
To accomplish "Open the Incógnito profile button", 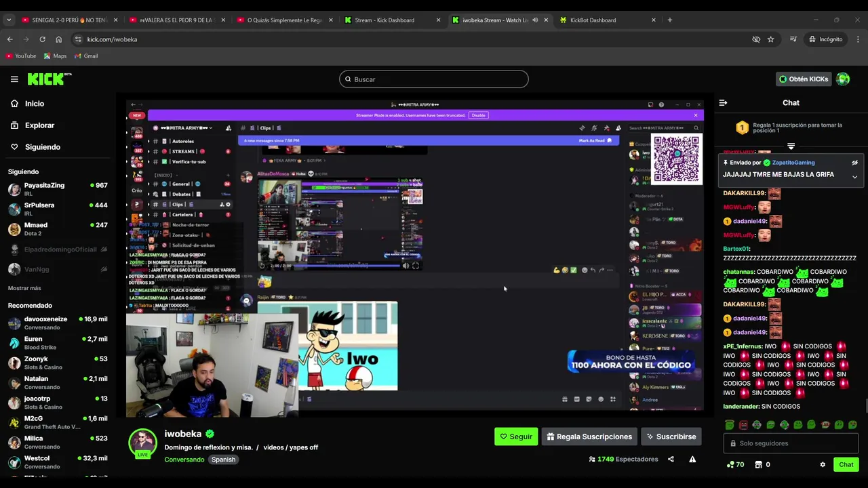I will [825, 39].
